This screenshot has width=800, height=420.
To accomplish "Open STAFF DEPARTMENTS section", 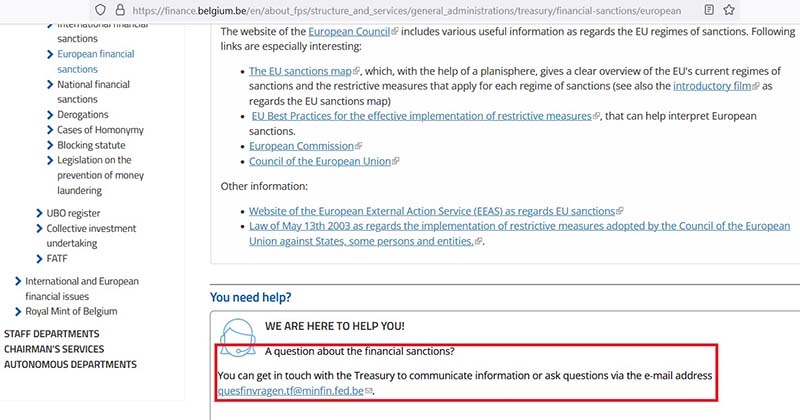I will [x=52, y=334].
